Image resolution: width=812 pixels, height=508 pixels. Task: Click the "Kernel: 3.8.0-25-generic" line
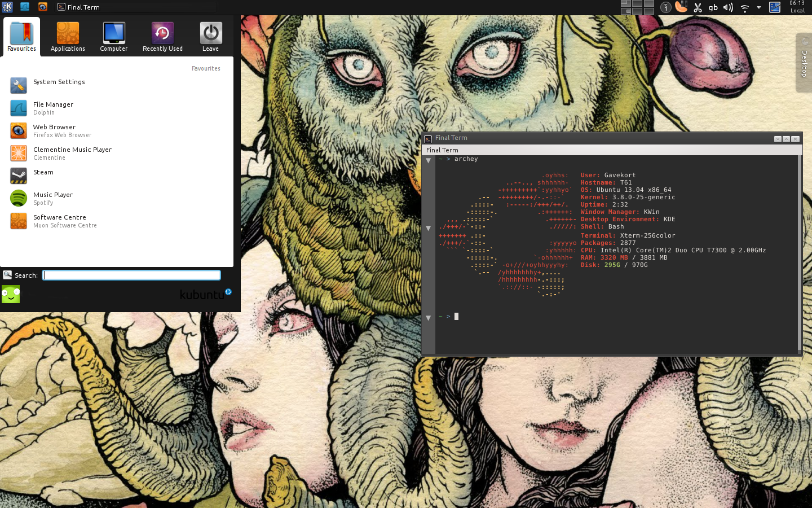[x=628, y=198]
